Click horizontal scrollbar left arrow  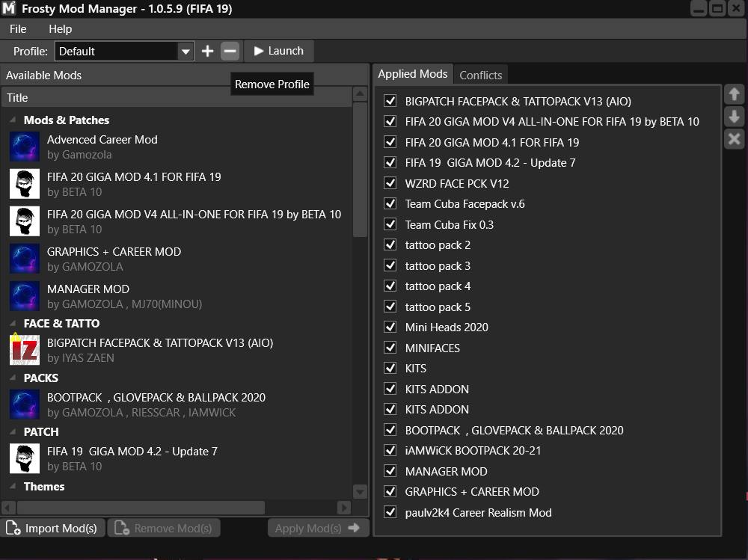point(8,508)
